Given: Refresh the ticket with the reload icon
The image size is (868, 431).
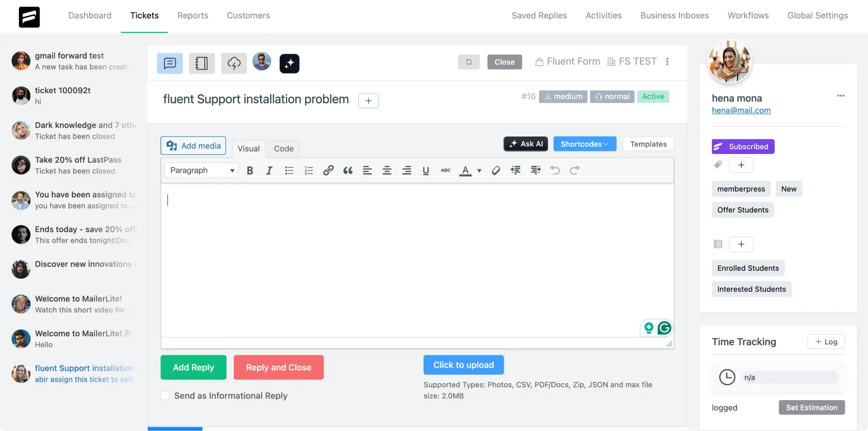Looking at the screenshot, I should [469, 62].
